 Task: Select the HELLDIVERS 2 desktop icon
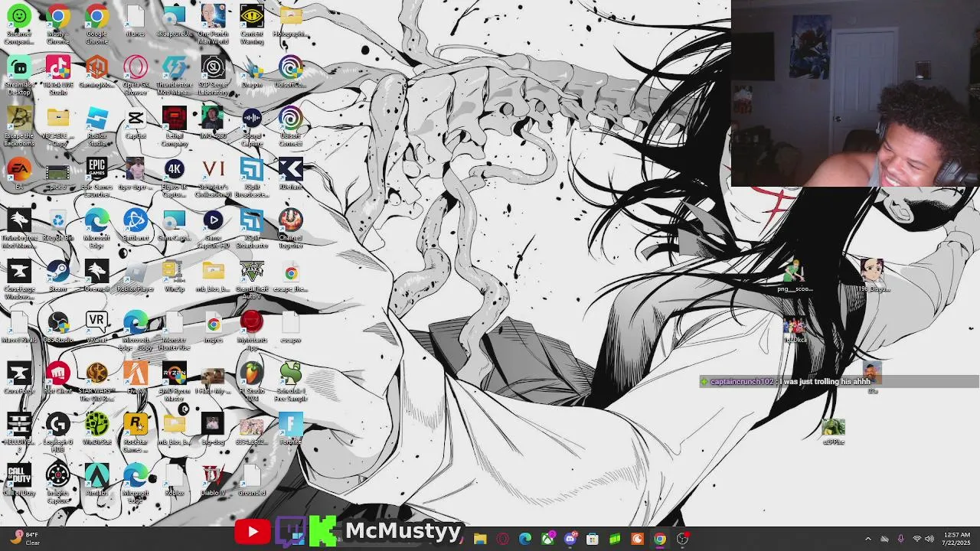click(19, 432)
